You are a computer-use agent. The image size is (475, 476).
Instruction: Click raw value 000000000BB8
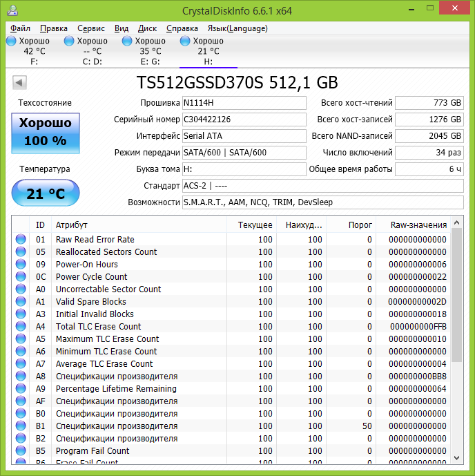click(418, 377)
